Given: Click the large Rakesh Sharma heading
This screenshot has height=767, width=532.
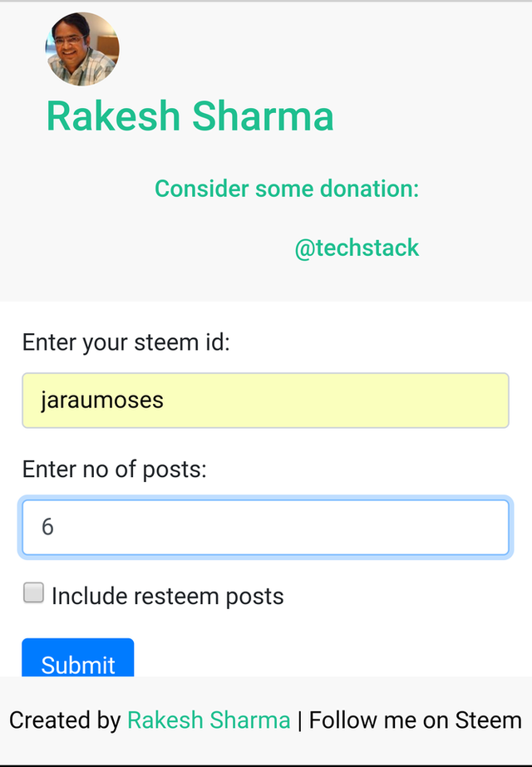Looking at the screenshot, I should pyautogui.click(x=190, y=116).
